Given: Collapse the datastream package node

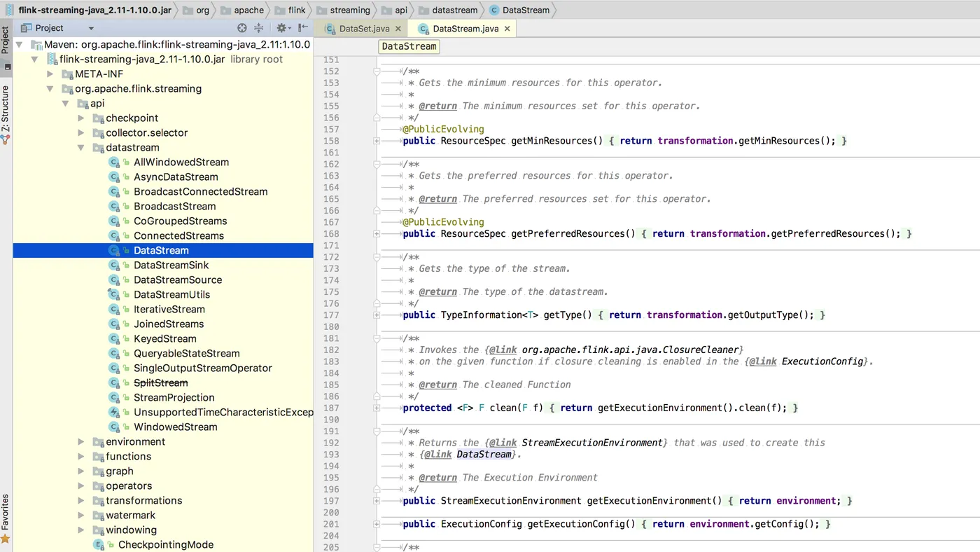Looking at the screenshot, I should point(81,147).
